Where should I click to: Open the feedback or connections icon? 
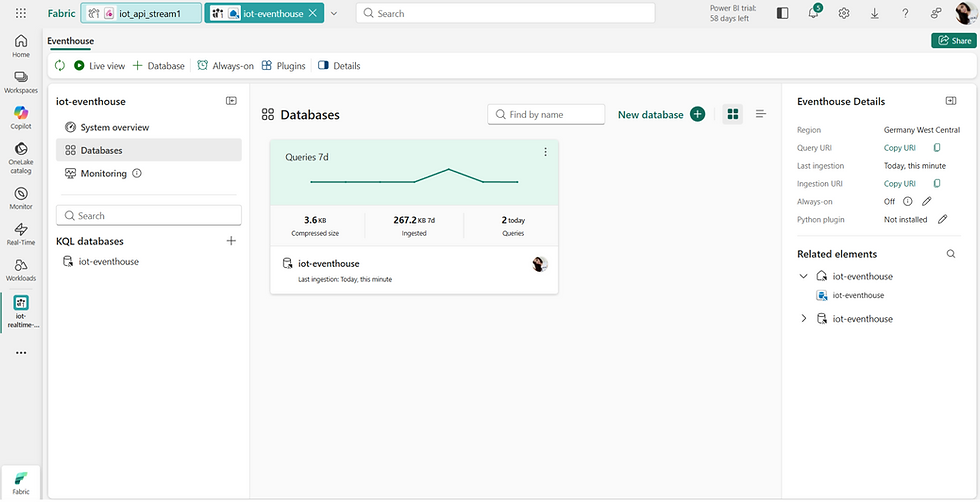pos(936,13)
